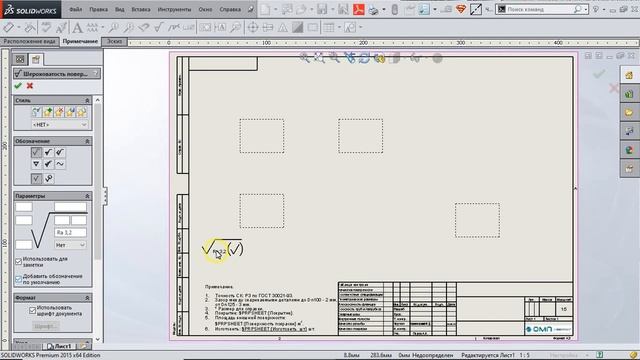Click the Save icon in top toolbar
This screenshot has width=640, height=360.
(x=322, y=9)
